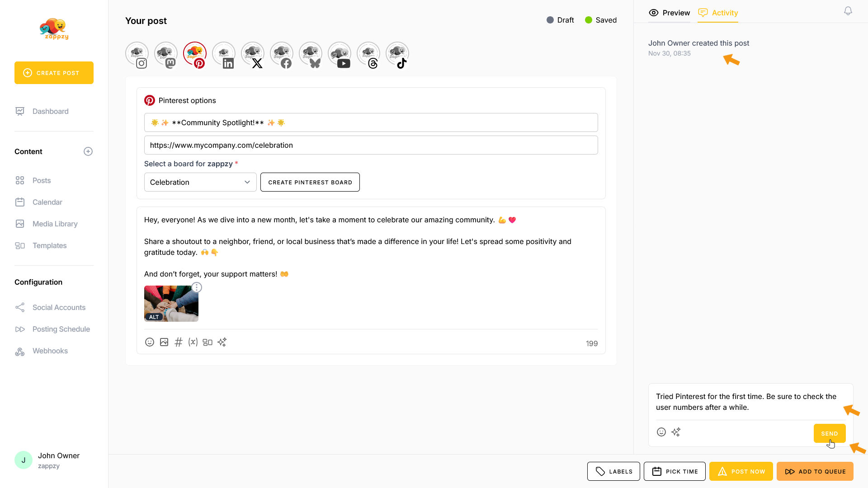The image size is (868, 488).
Task: Click the Pinterest link URL field
Action: (x=371, y=145)
